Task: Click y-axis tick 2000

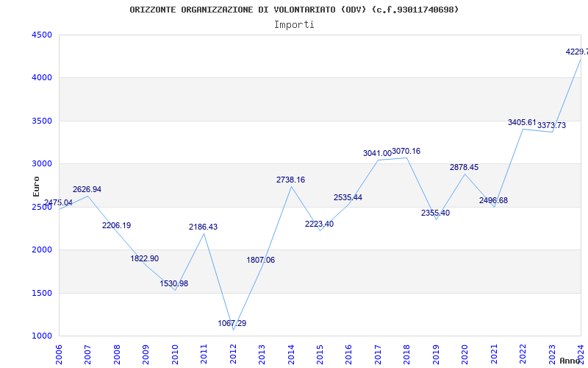Action: coord(43,250)
